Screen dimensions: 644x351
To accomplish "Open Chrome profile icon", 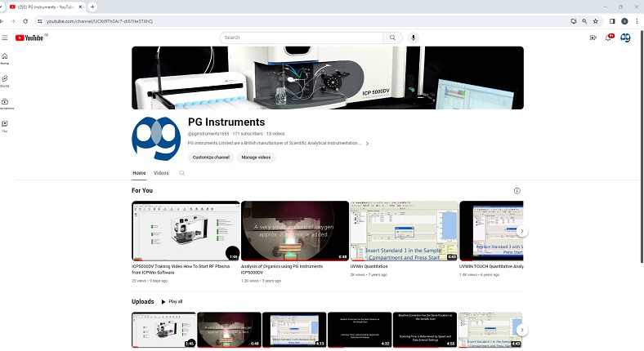I will point(624,21).
